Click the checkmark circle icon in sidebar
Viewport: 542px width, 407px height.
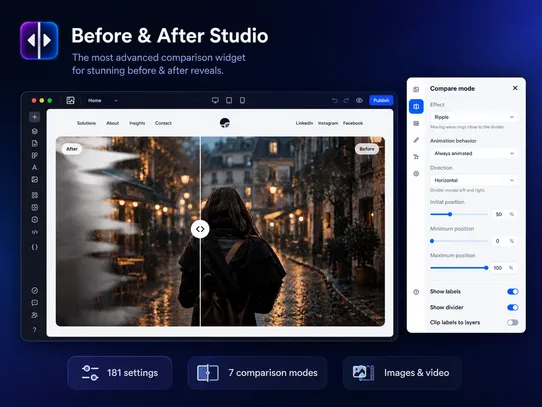tap(35, 290)
